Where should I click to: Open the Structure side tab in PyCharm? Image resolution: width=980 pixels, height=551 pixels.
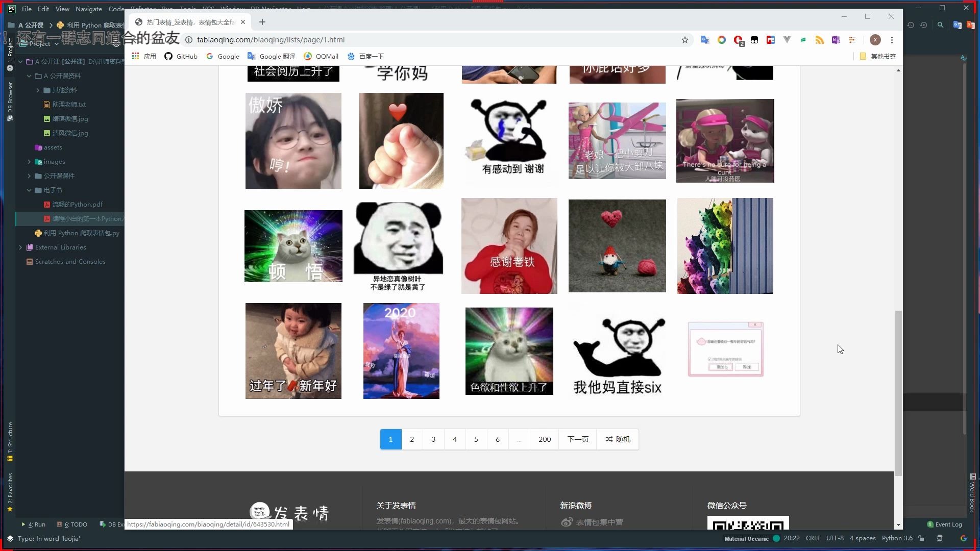pos(10,442)
